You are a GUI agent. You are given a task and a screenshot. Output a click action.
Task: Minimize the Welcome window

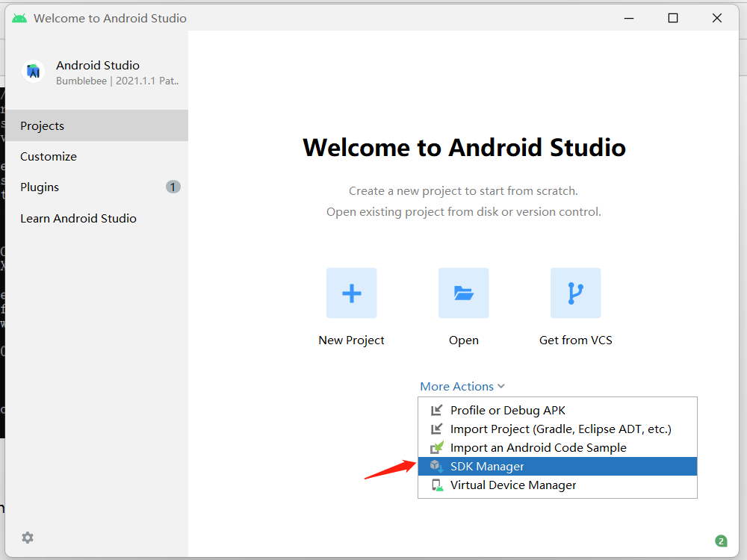629,18
